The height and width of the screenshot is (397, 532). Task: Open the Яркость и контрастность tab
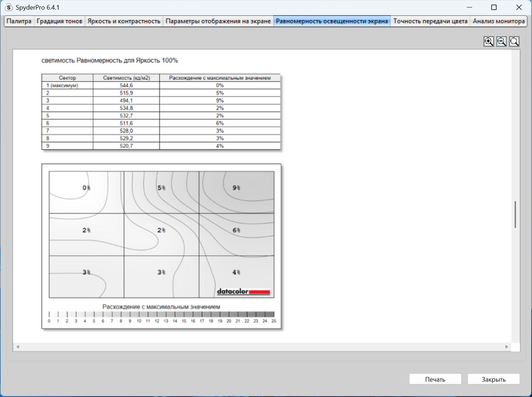pyautogui.click(x=124, y=21)
